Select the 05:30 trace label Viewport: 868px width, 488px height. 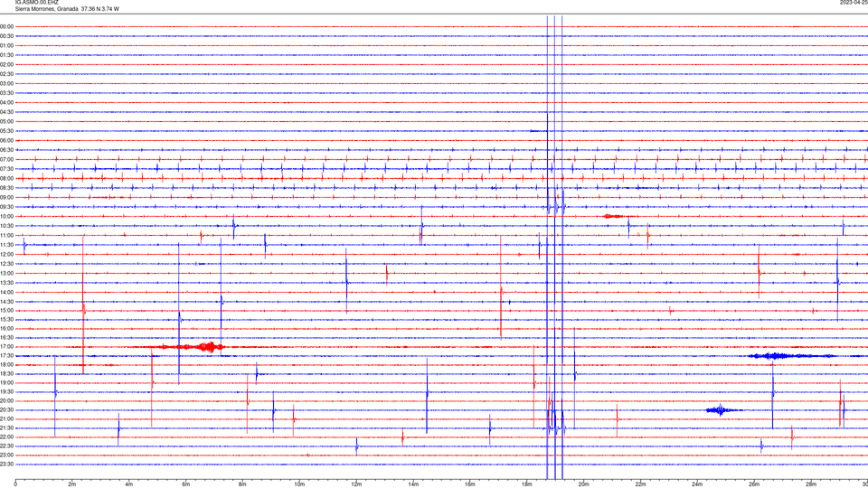tap(6, 131)
